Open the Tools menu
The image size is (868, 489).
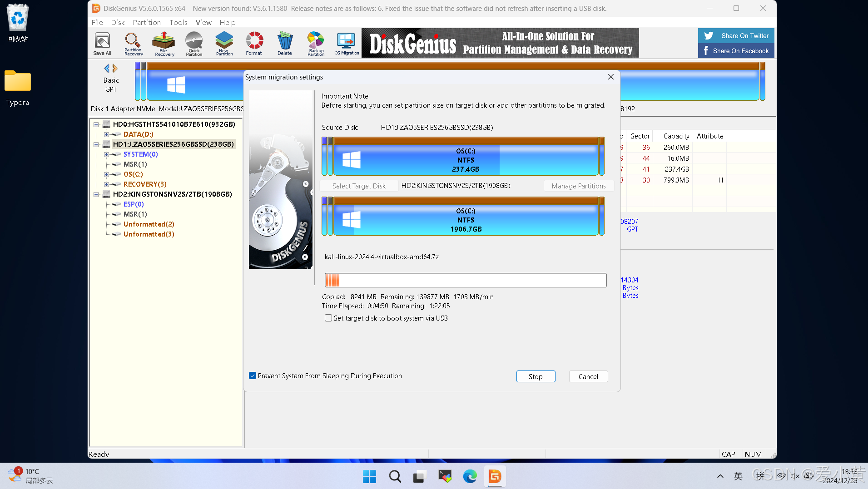click(x=178, y=22)
